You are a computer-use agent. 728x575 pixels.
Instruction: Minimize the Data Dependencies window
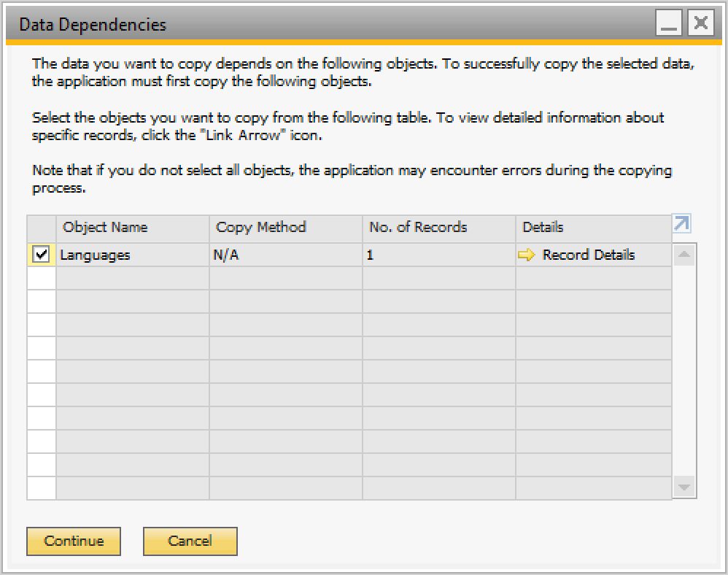click(670, 25)
